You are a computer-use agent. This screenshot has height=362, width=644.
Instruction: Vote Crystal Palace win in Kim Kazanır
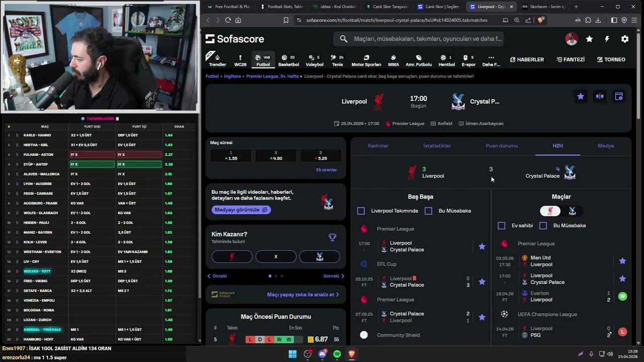[x=319, y=256]
